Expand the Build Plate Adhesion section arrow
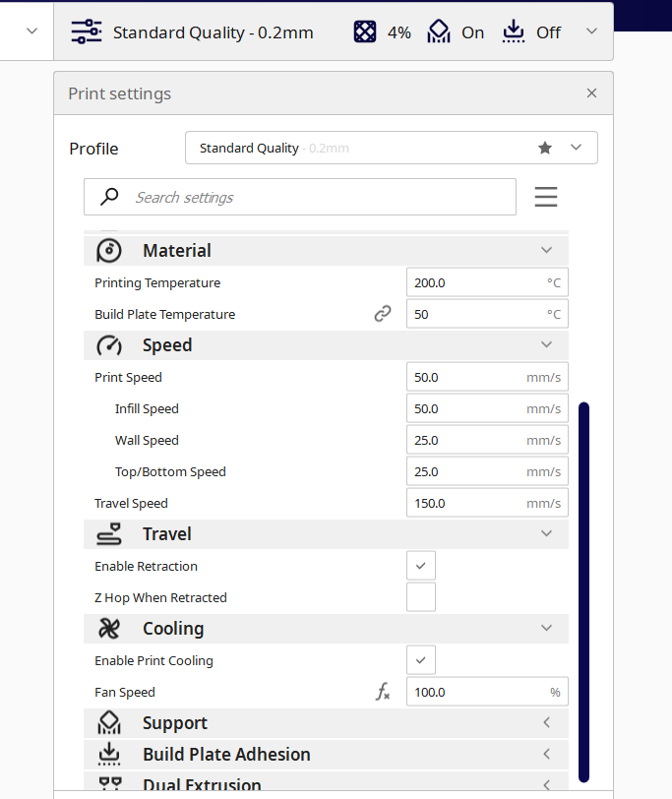 [x=546, y=754]
